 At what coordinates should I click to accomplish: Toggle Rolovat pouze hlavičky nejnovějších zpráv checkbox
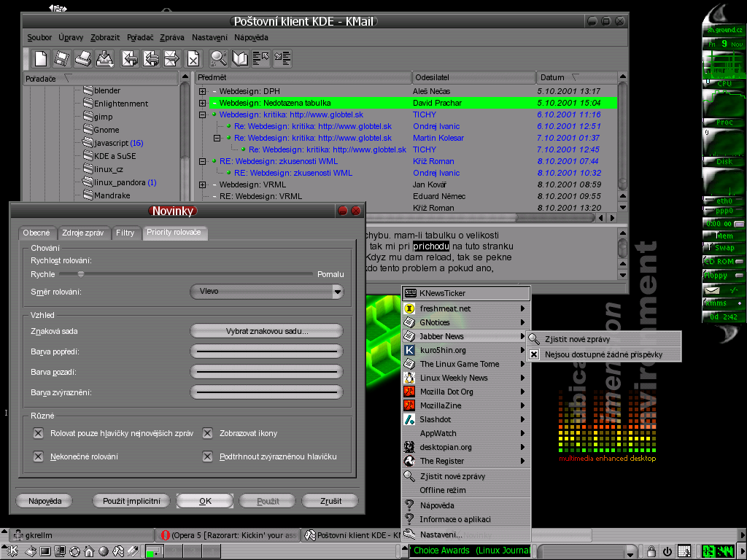tap(38, 433)
